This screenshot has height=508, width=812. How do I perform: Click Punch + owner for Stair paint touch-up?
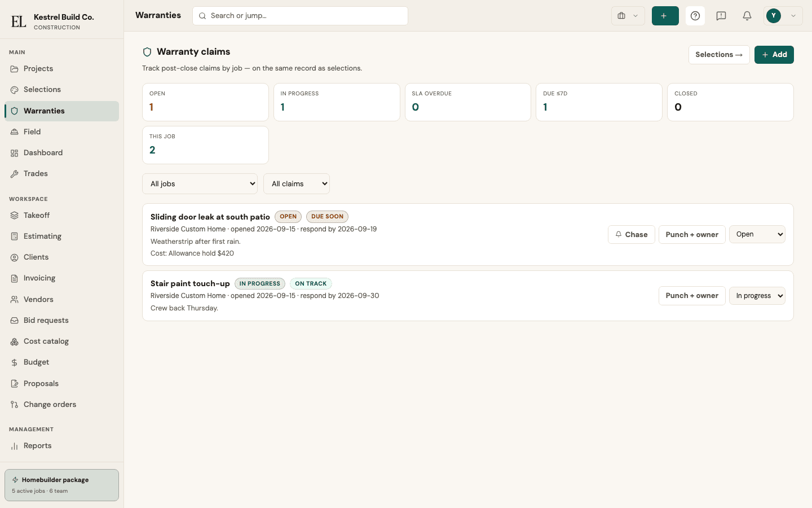pos(692,296)
